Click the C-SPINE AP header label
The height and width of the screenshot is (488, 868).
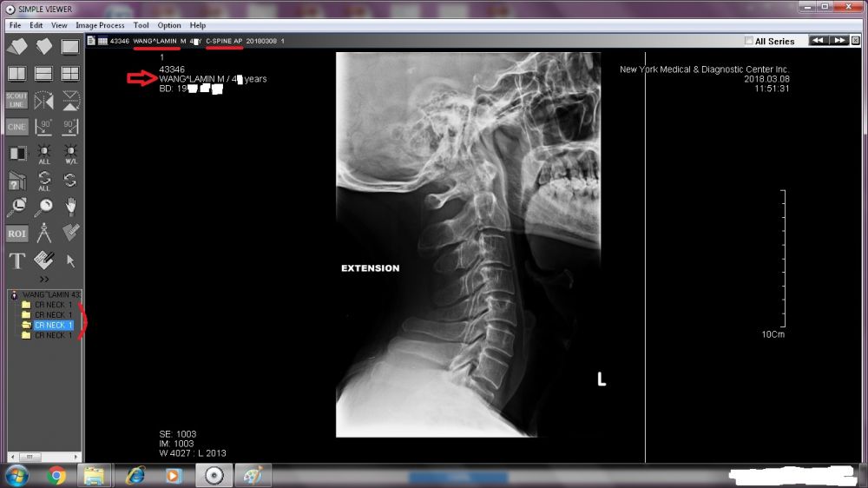pyautogui.click(x=224, y=41)
